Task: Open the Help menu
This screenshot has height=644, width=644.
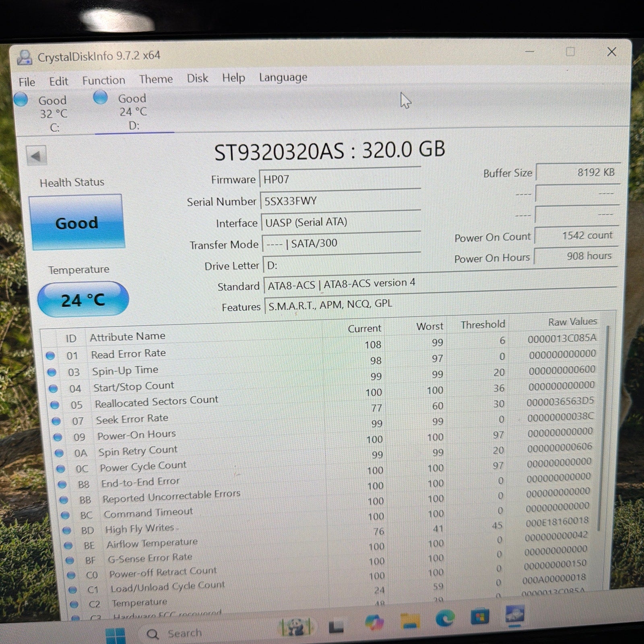Action: coord(233,78)
